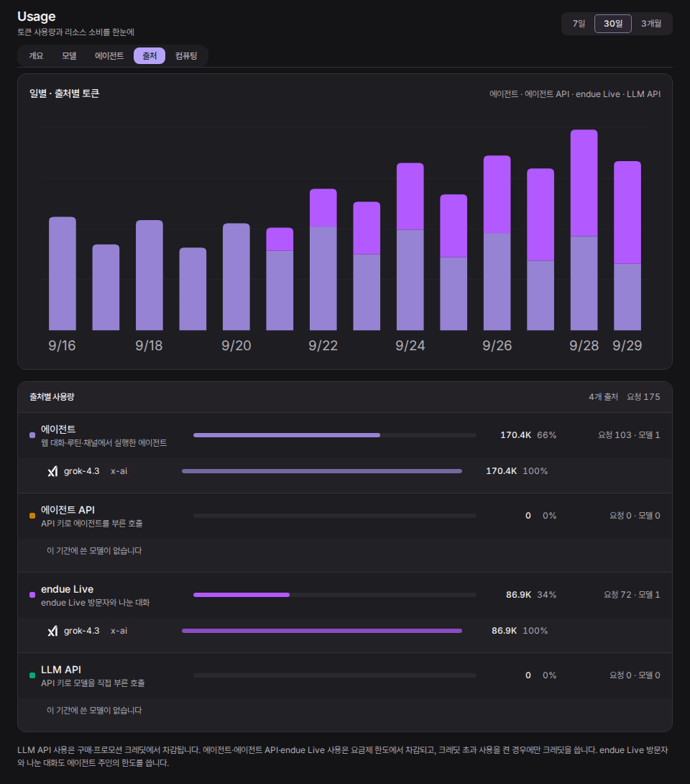Click the 에이전트 66% usage bar
The width and height of the screenshot is (690, 784).
click(x=335, y=435)
